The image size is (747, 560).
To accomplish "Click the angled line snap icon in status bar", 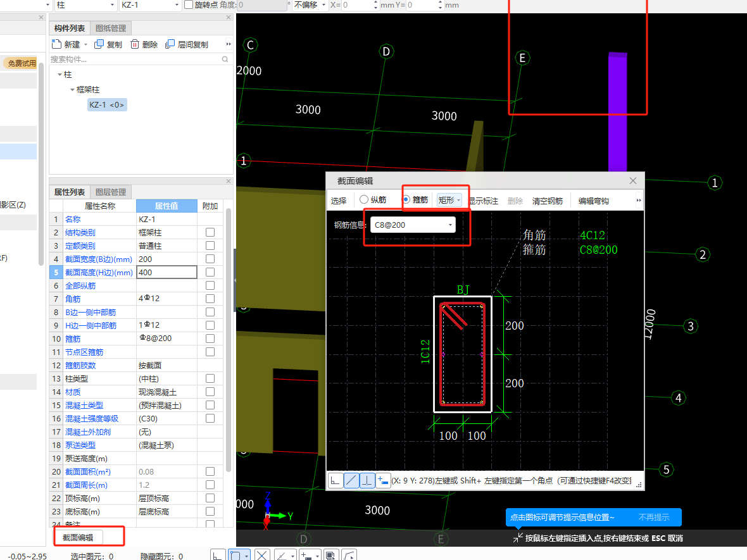I will [282, 555].
